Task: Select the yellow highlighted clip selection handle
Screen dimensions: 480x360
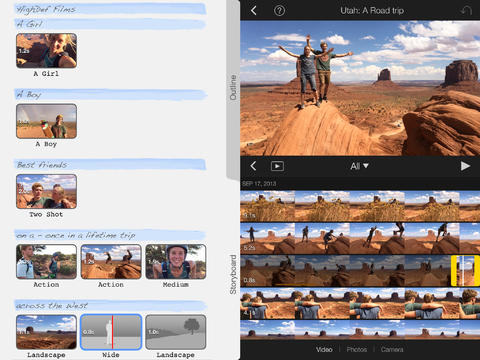Action: click(463, 271)
